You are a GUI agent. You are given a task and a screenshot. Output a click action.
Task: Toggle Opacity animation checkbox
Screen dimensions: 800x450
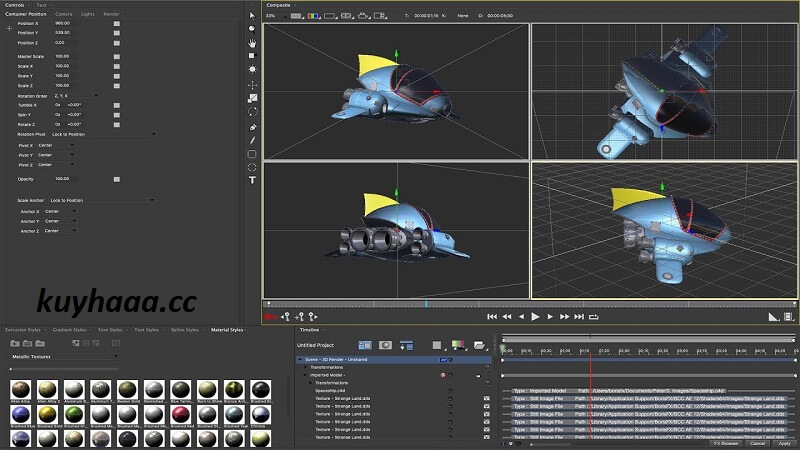[x=117, y=179]
